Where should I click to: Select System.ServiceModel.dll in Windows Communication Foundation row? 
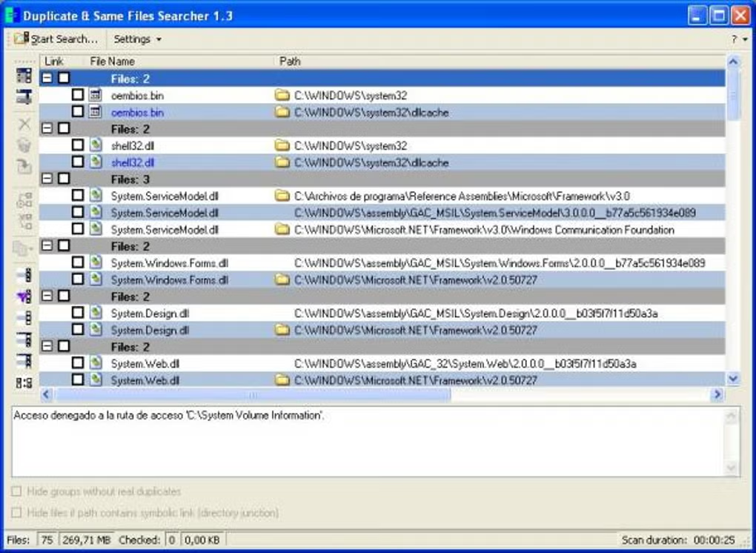[165, 230]
